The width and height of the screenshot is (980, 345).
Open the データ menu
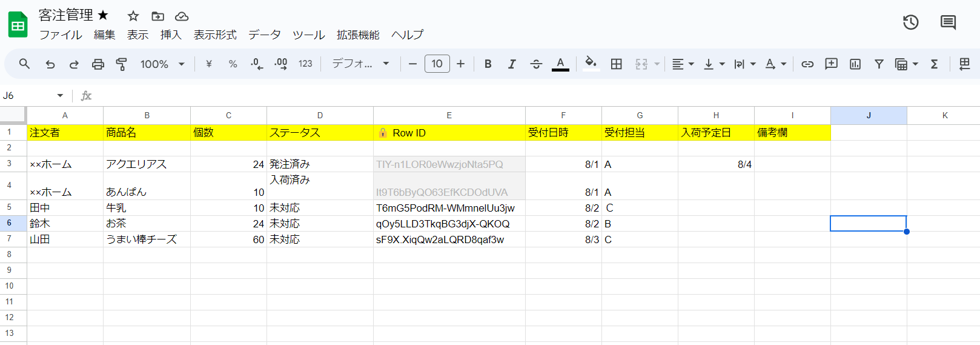[265, 35]
